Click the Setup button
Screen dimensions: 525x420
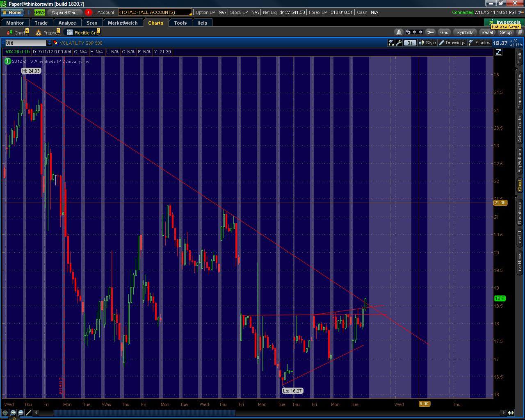coord(506,32)
